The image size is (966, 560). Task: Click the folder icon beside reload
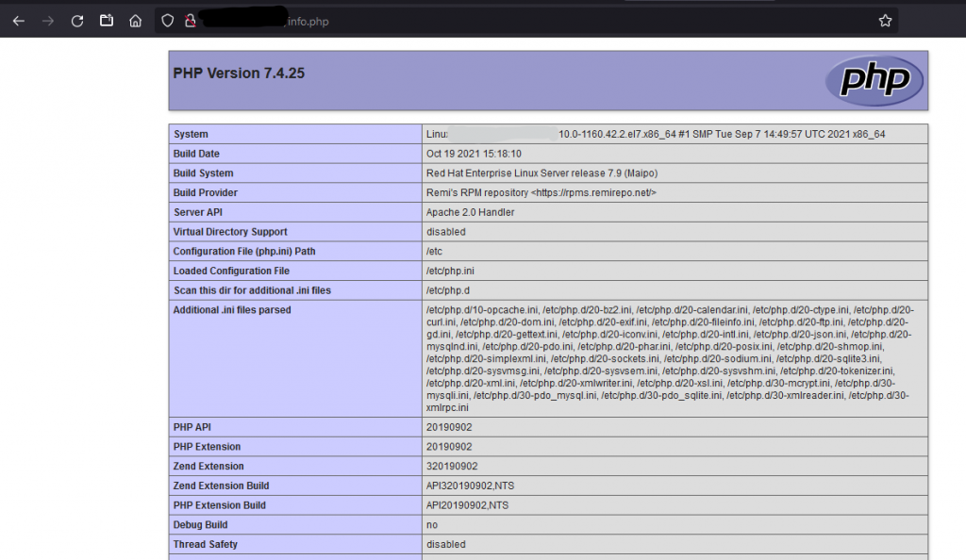click(107, 21)
